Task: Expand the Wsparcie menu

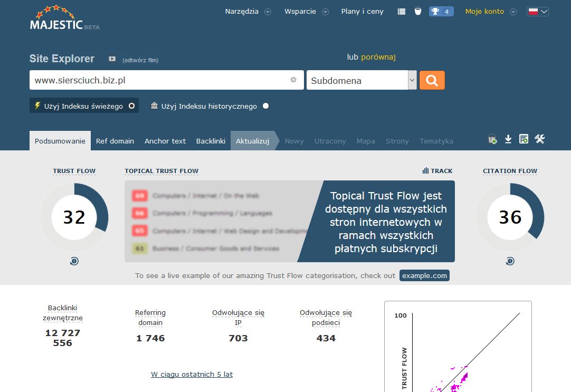Action: (307, 12)
